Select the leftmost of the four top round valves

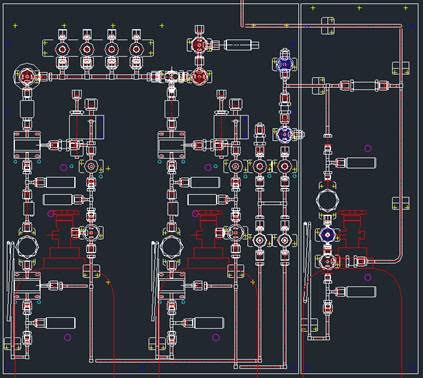click(x=62, y=50)
